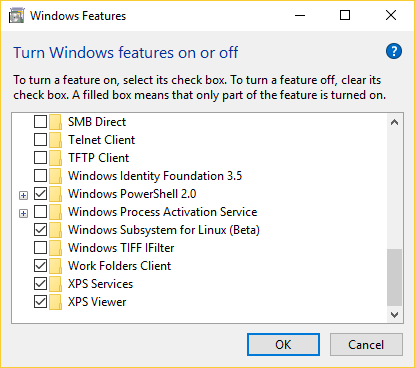Screen dimensions: 415x368
Task: Check the Windows Process Activation Service box
Action: pos(40,212)
